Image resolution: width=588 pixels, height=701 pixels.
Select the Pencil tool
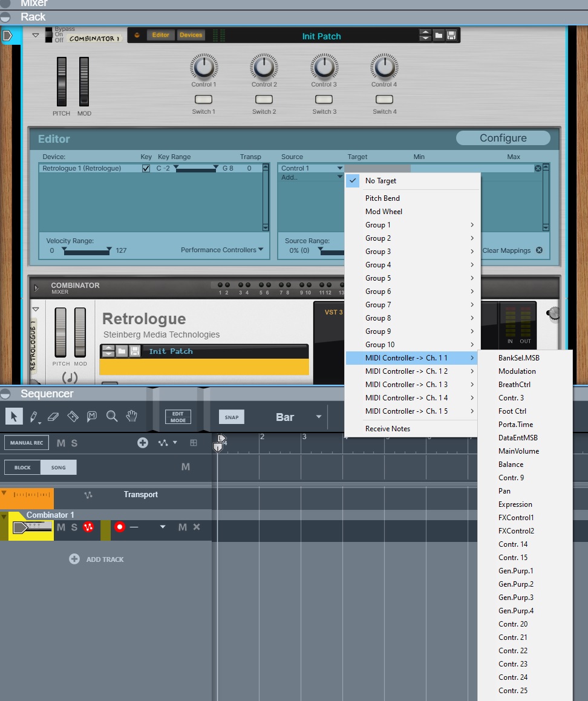point(33,417)
